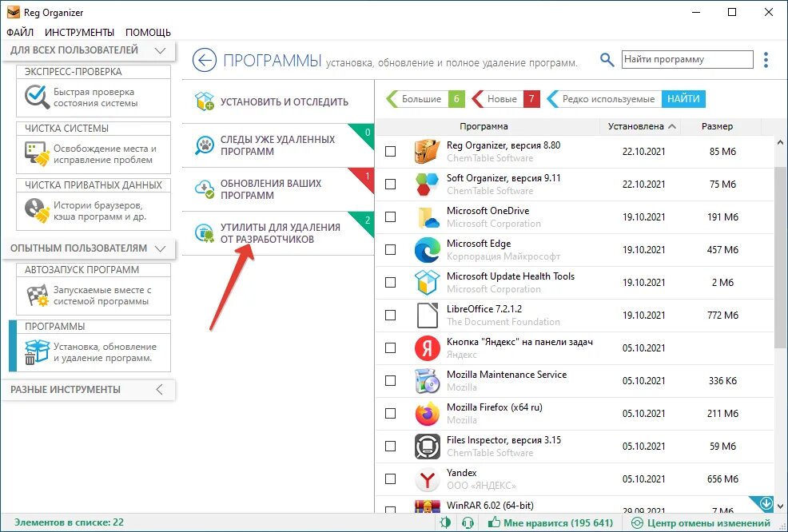Click the back arrow next to ПРОГРАММЫ
The height and width of the screenshot is (532, 788).
204,61
